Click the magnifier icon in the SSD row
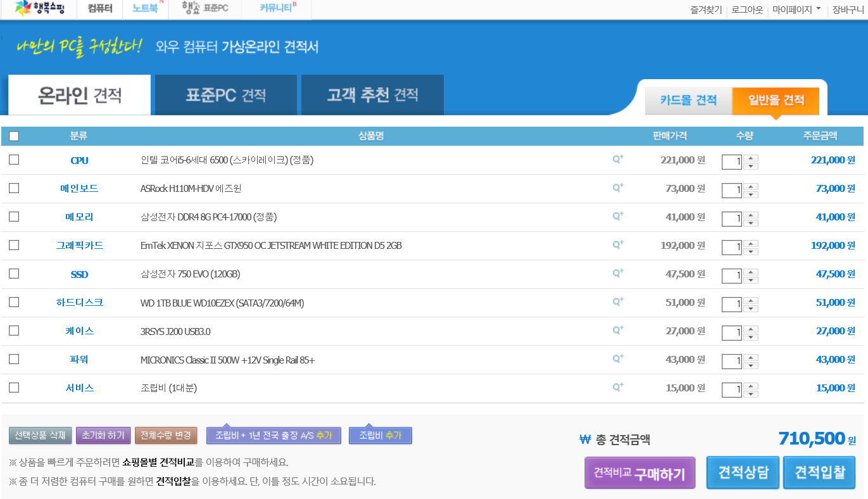 [x=618, y=274]
